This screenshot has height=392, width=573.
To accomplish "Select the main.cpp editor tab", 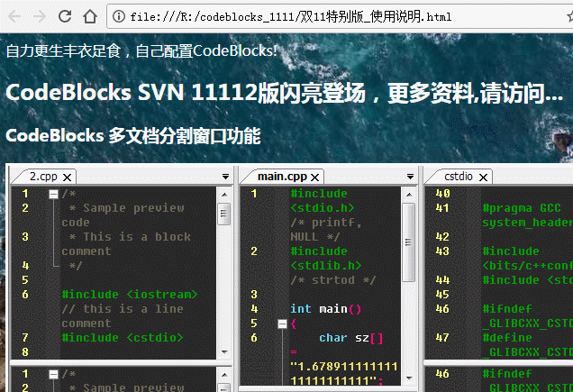I will [x=282, y=177].
